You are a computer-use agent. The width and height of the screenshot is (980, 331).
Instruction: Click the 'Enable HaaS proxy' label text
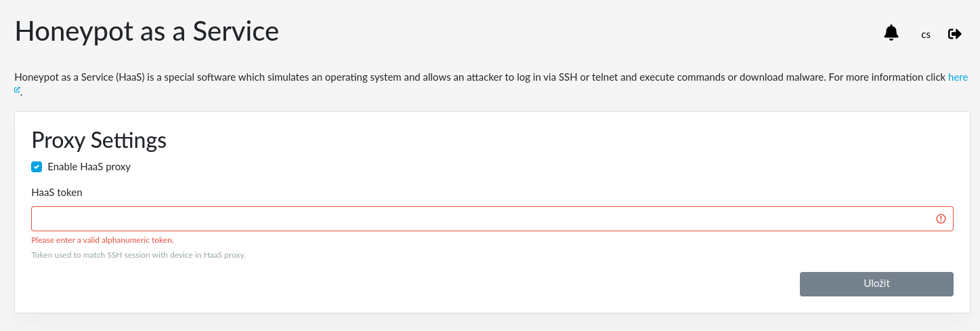[x=89, y=166]
